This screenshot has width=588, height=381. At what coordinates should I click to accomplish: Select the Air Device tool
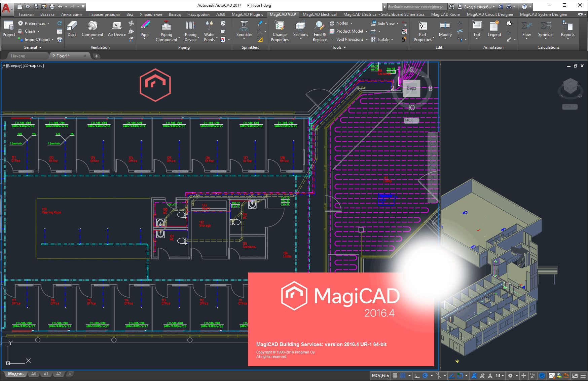[117, 29]
